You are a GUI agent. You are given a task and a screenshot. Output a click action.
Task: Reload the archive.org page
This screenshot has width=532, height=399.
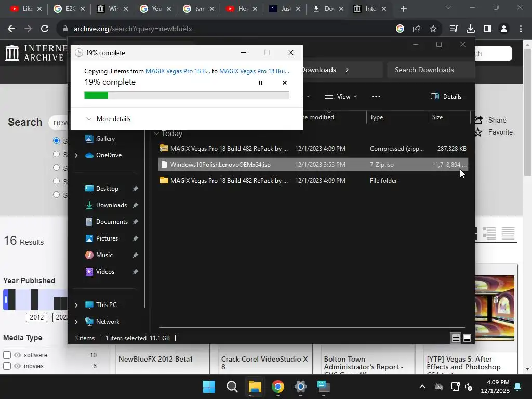tap(45, 29)
